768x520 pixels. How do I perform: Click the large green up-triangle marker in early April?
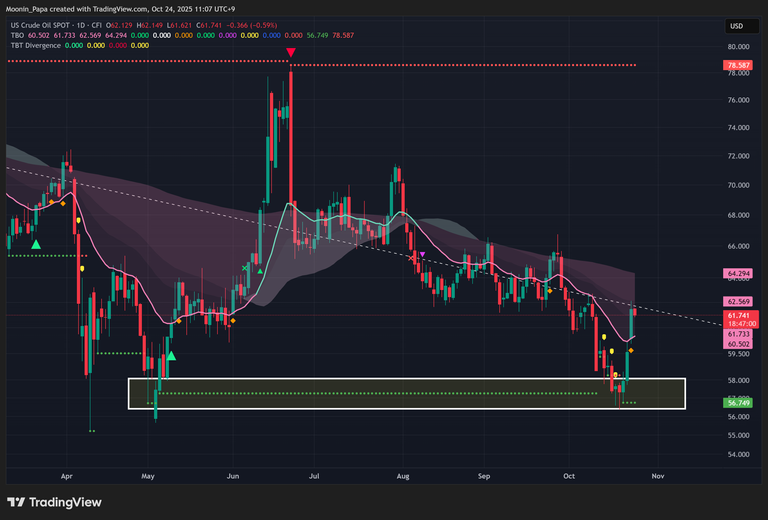pos(36,244)
